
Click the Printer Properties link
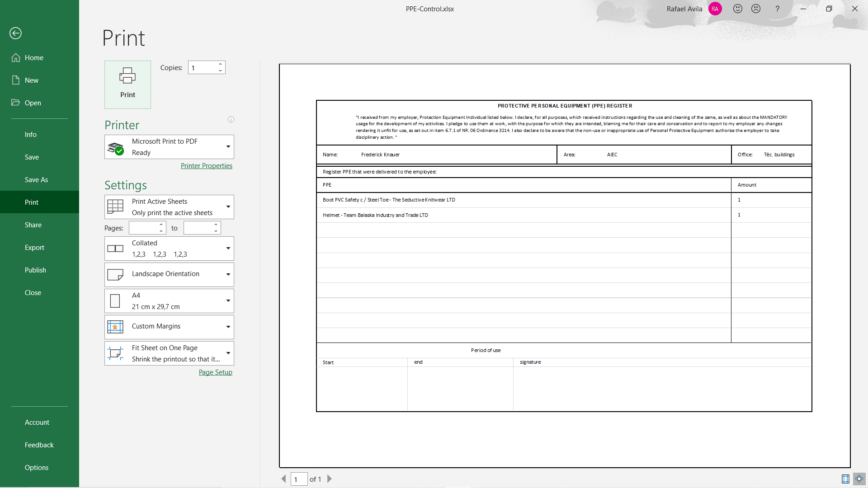coord(206,166)
